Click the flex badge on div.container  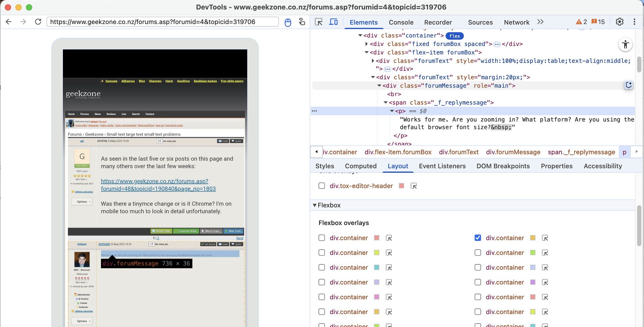pyautogui.click(x=455, y=36)
